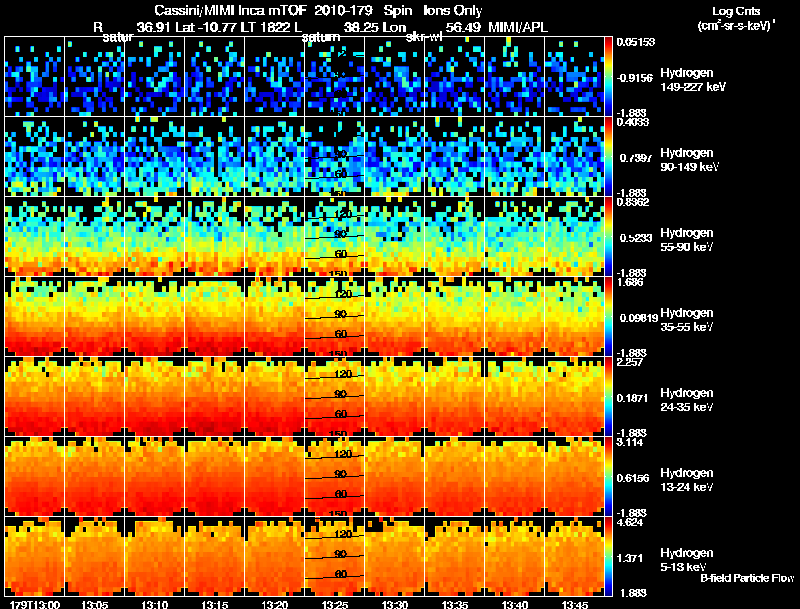The height and width of the screenshot is (609, 800).
Task: Click the 'B-field Particle Flow' caption
Action: [747, 578]
